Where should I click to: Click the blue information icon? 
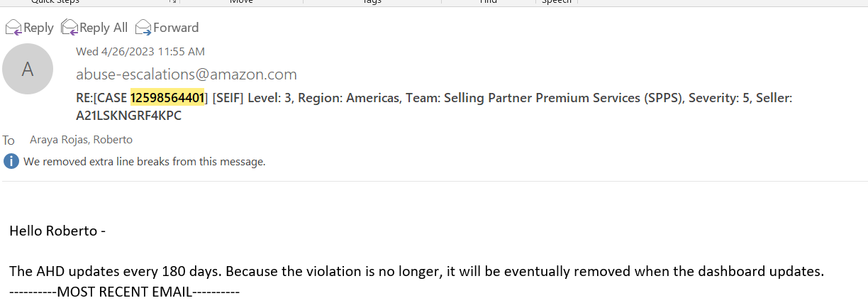11,161
